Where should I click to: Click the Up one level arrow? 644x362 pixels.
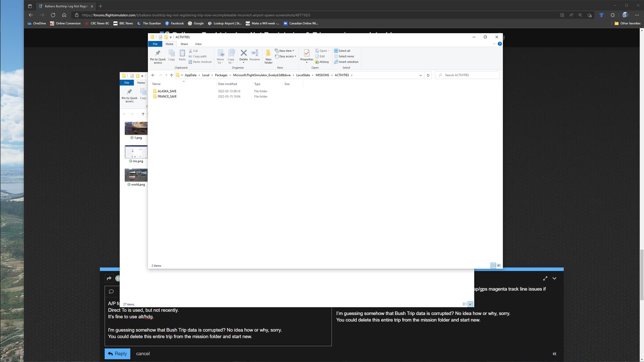pyautogui.click(x=171, y=75)
